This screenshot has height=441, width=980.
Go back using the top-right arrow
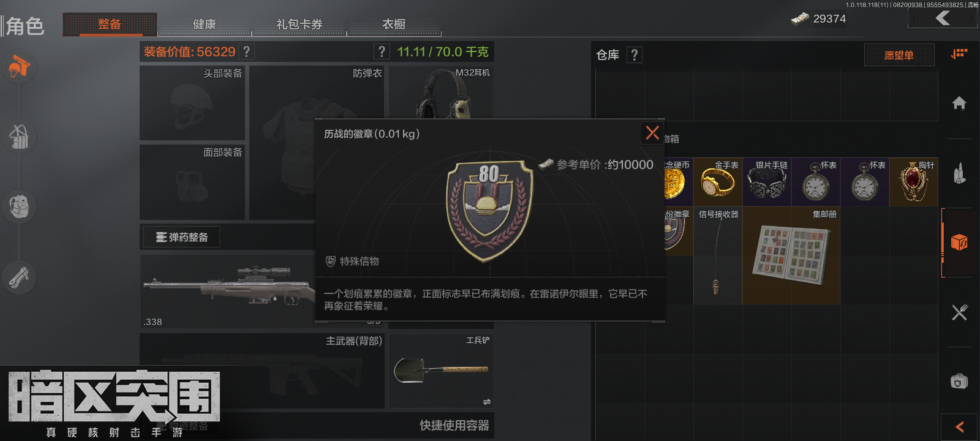(943, 18)
